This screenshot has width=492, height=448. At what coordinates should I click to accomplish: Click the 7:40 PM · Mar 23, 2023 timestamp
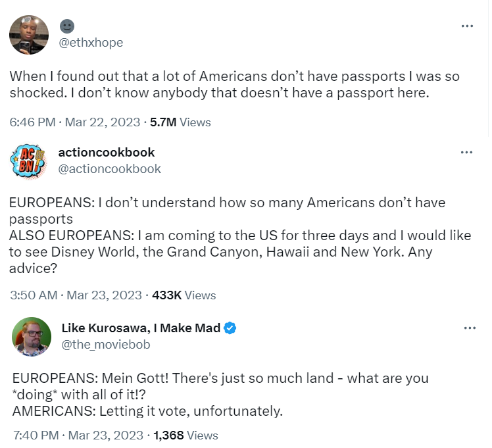tap(78, 435)
